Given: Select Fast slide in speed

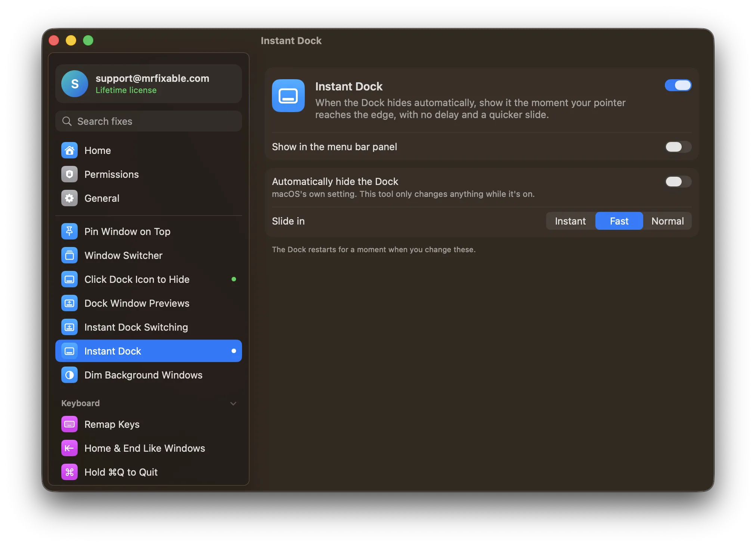Looking at the screenshot, I should click(619, 221).
